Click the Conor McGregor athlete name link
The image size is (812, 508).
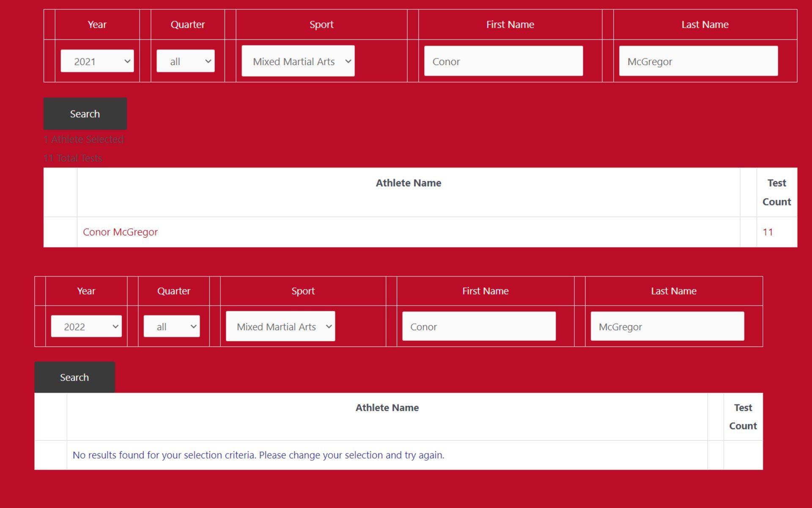[120, 231]
